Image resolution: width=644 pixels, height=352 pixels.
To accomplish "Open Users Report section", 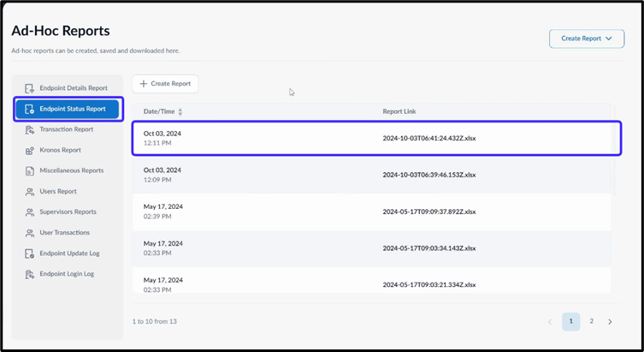I will [x=68, y=191].
